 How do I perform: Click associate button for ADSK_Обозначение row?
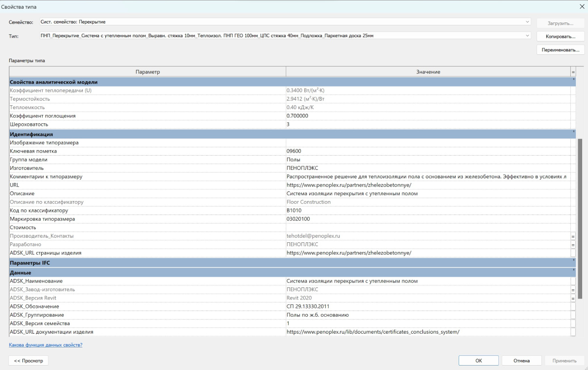[x=573, y=306]
